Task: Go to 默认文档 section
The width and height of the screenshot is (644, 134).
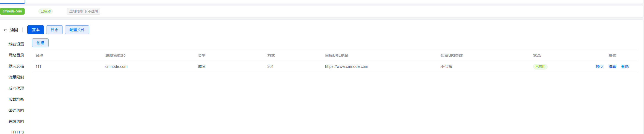Action: [x=16, y=66]
